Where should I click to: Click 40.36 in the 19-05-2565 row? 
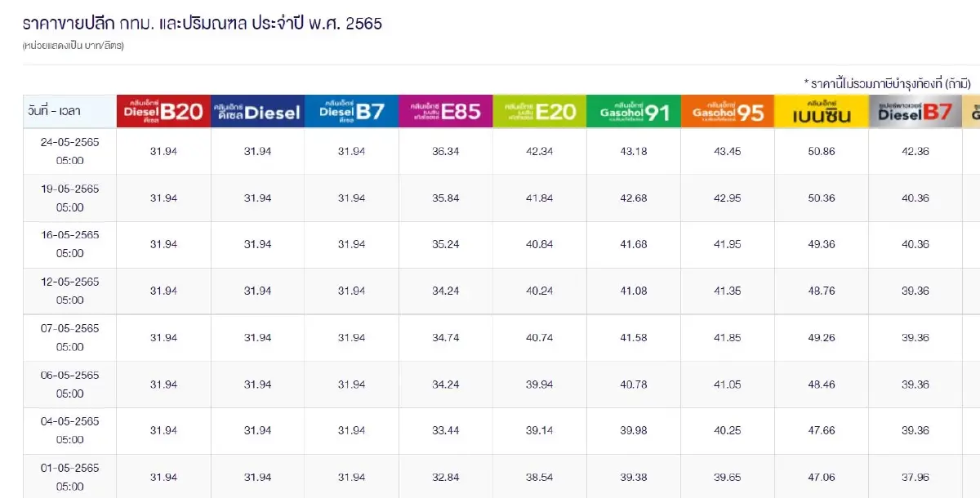coord(915,198)
